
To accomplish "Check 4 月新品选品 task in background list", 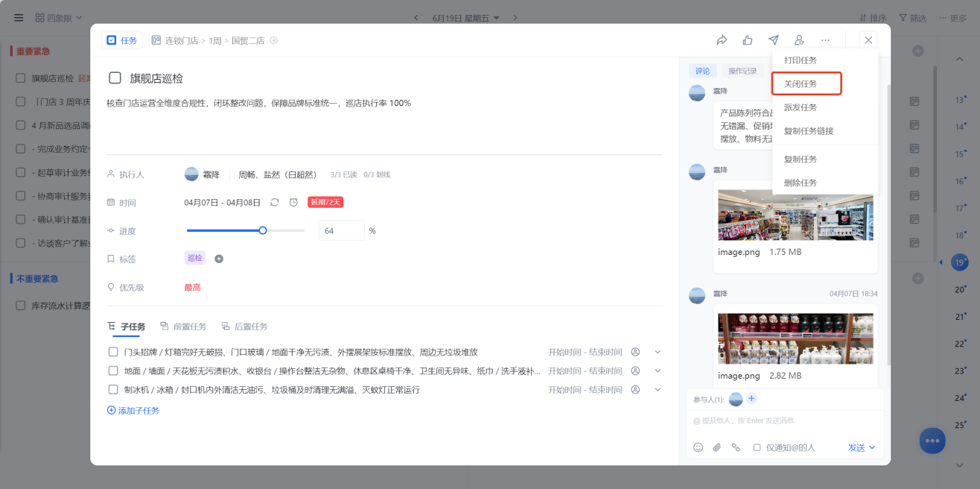I will (20, 125).
